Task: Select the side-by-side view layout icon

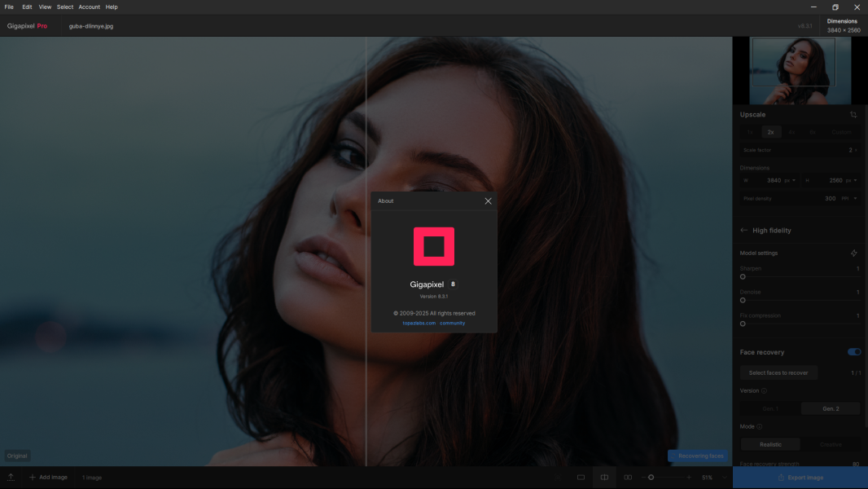Action: [x=628, y=478]
